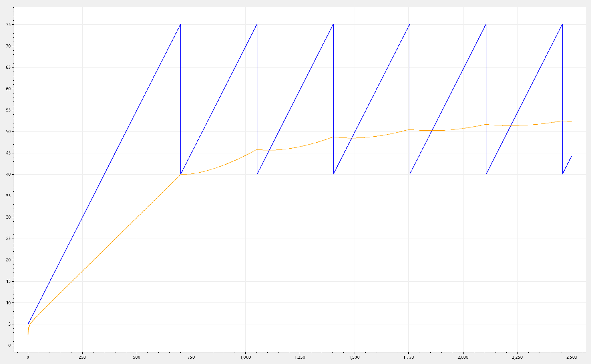Click the y-axis label 0

10,345
